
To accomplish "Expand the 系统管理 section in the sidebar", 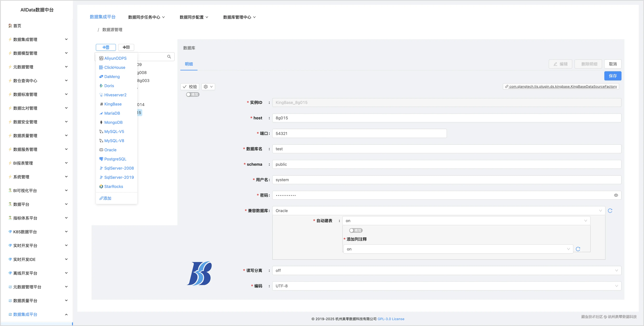I will click(38, 177).
